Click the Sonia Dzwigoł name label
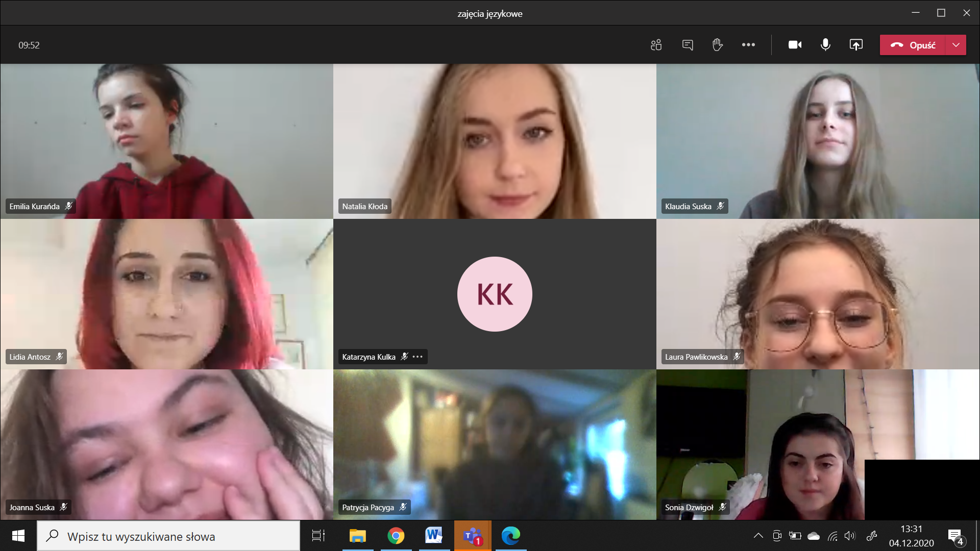The image size is (980, 551). (x=689, y=507)
